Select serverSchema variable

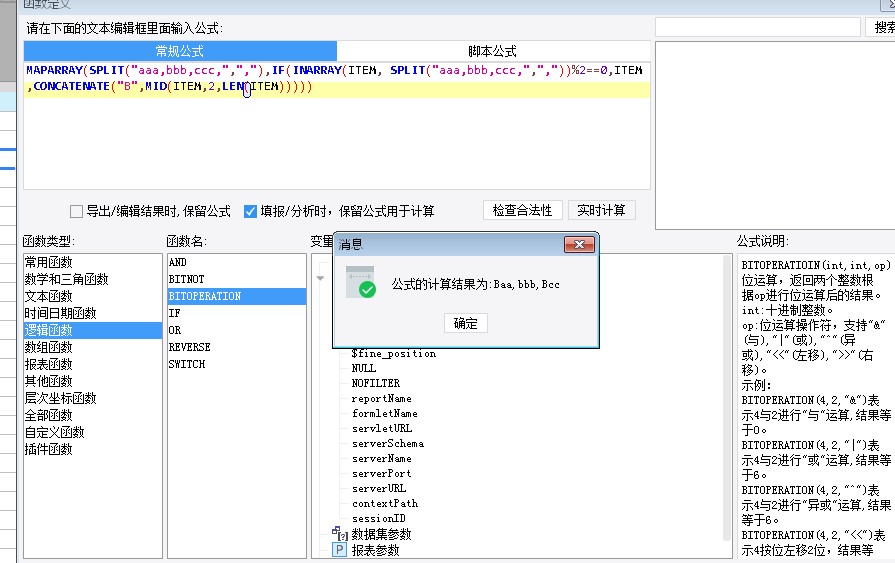click(x=388, y=444)
